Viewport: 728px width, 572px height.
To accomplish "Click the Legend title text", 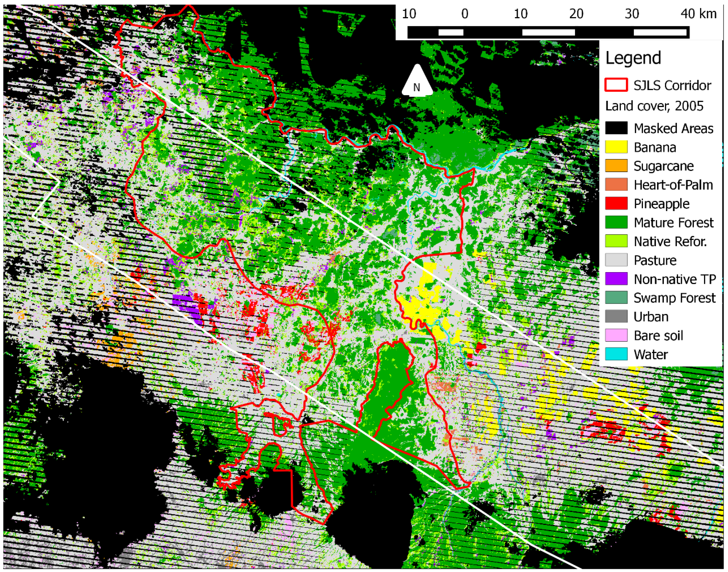I will point(633,58).
